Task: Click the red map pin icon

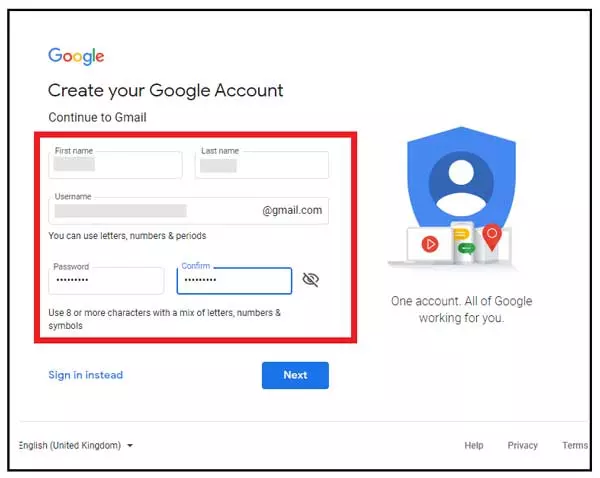Action: (x=492, y=237)
